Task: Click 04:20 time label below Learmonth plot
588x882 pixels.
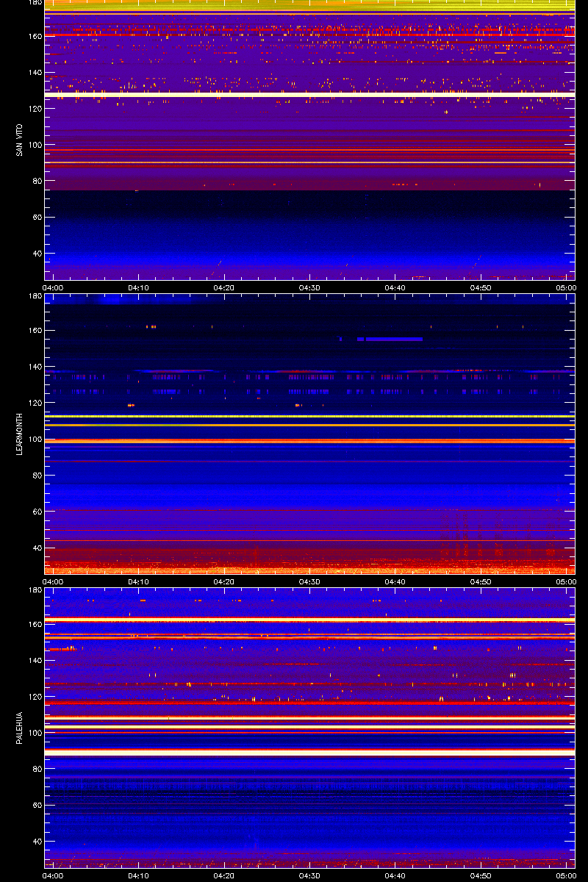Action: (x=224, y=581)
